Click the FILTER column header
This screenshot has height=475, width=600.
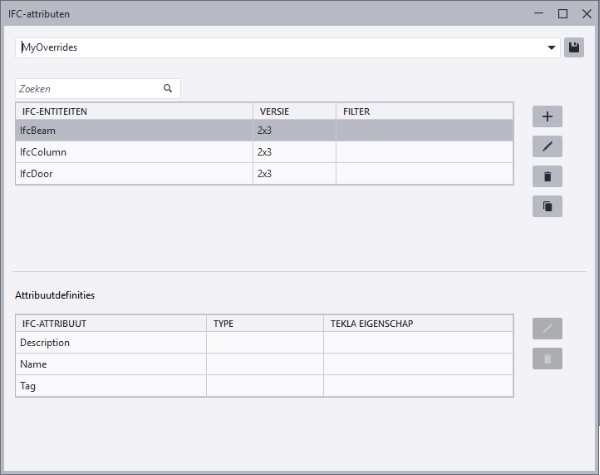425,111
